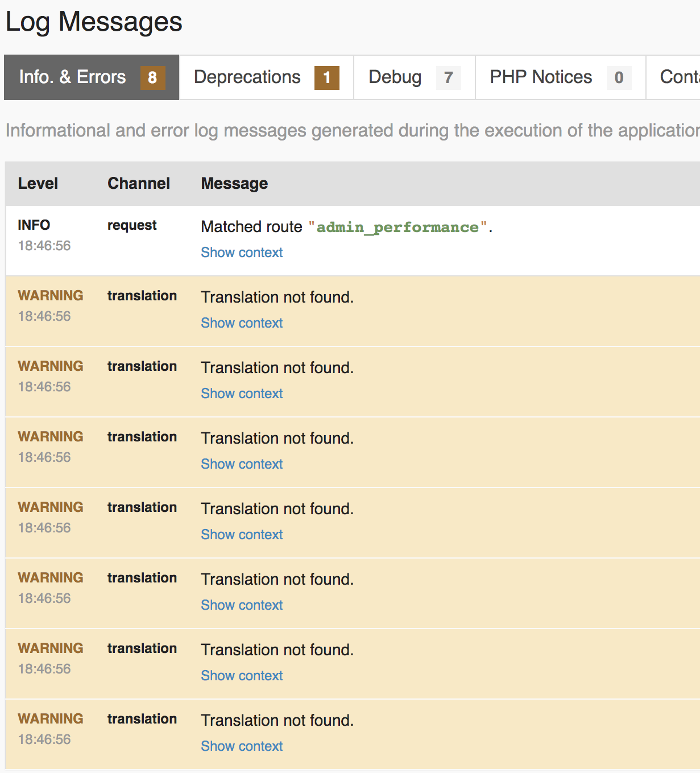Expand context of first translation warning
700x773 pixels.
(242, 323)
